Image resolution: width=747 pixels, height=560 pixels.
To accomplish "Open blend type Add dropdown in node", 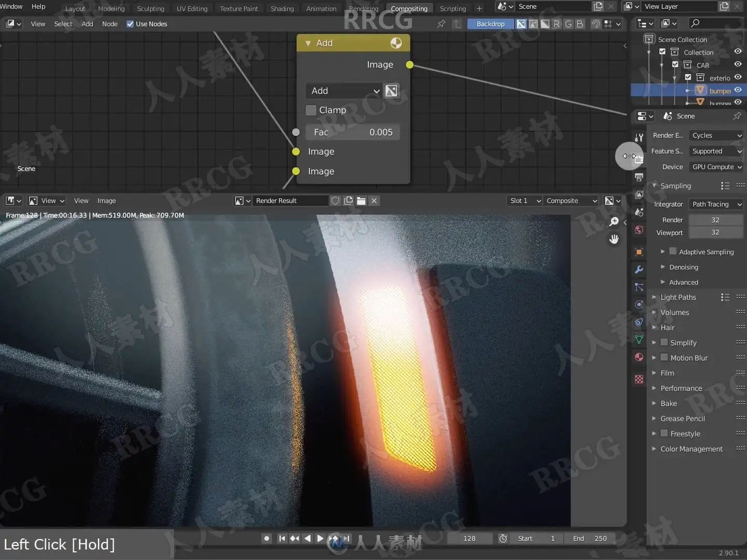I will click(344, 91).
